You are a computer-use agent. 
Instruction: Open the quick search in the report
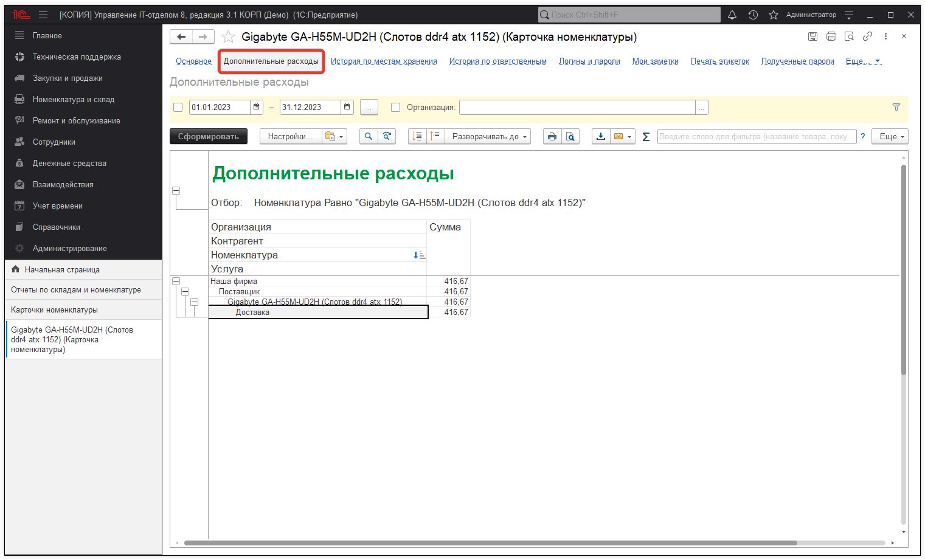tap(368, 136)
